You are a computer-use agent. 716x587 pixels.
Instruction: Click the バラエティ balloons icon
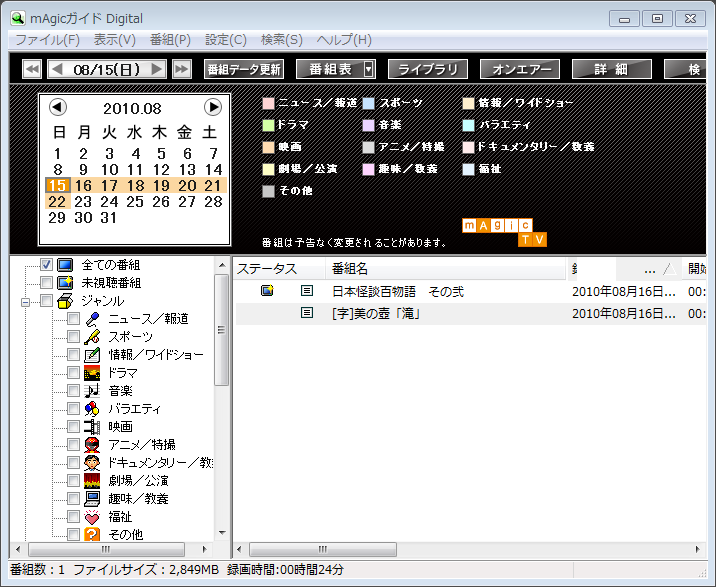point(92,409)
